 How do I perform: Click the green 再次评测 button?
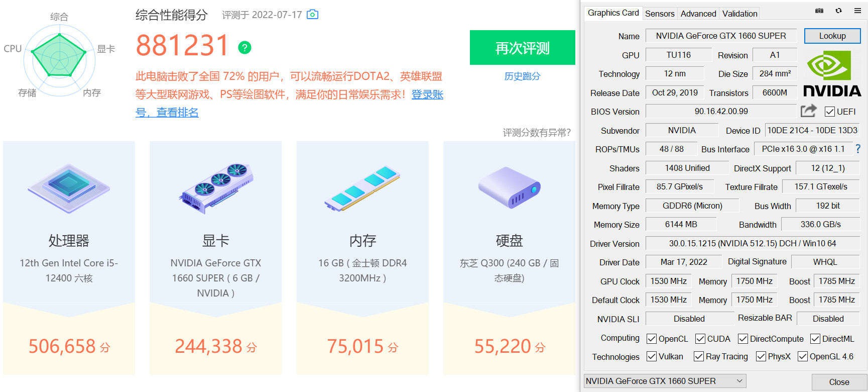523,48
